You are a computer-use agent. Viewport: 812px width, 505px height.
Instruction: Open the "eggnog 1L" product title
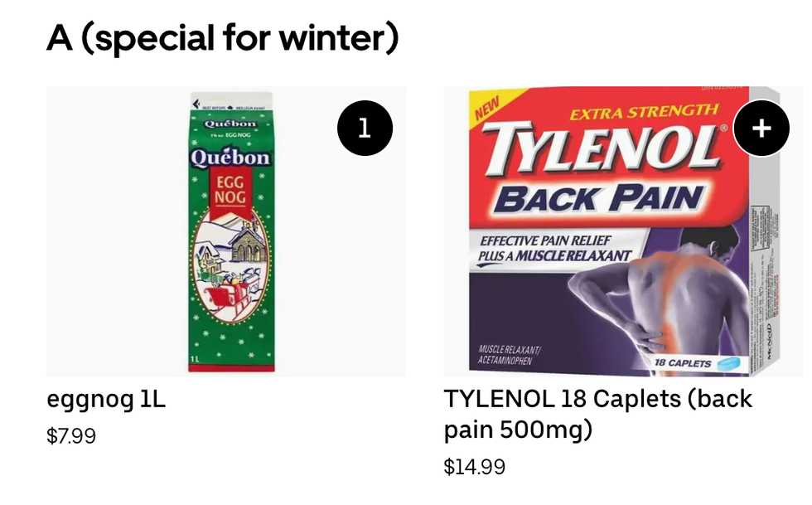coord(106,399)
